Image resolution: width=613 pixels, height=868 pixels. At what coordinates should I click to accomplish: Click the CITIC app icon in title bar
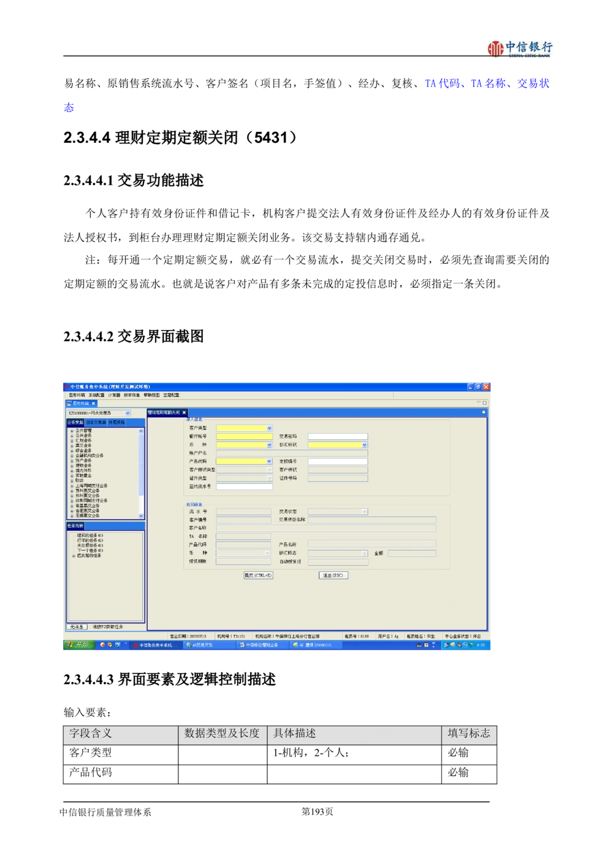pyautogui.click(x=66, y=387)
